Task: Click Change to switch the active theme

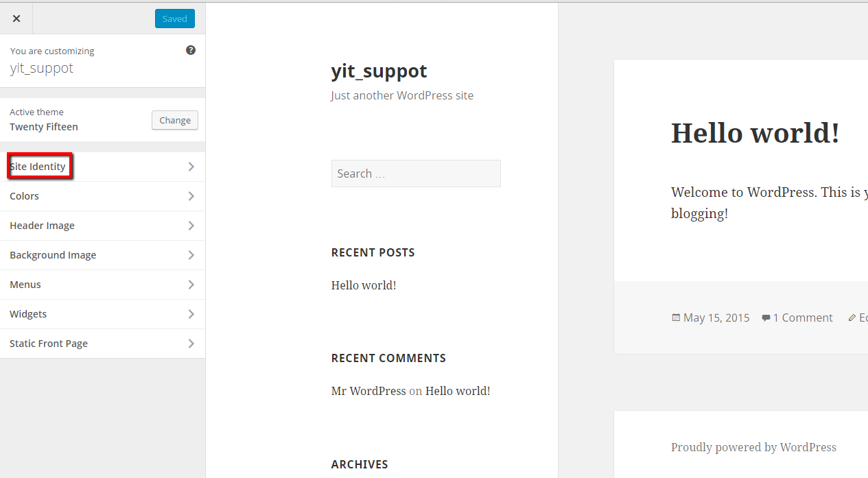Action: [175, 120]
